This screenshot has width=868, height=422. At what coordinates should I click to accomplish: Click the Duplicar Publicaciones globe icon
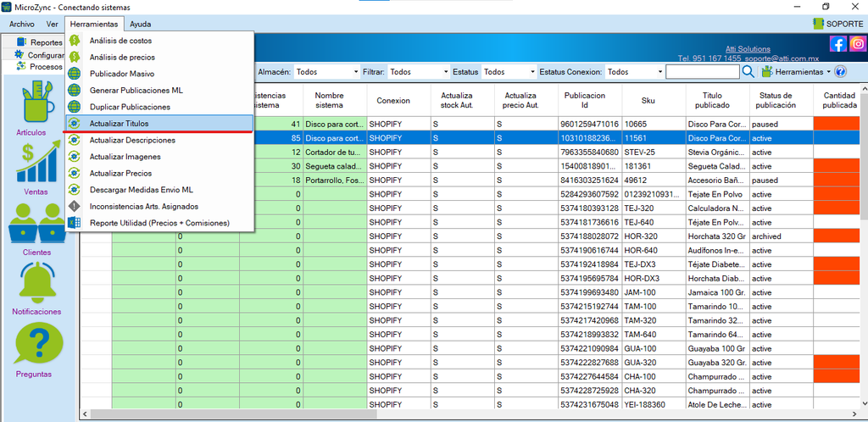click(x=75, y=107)
